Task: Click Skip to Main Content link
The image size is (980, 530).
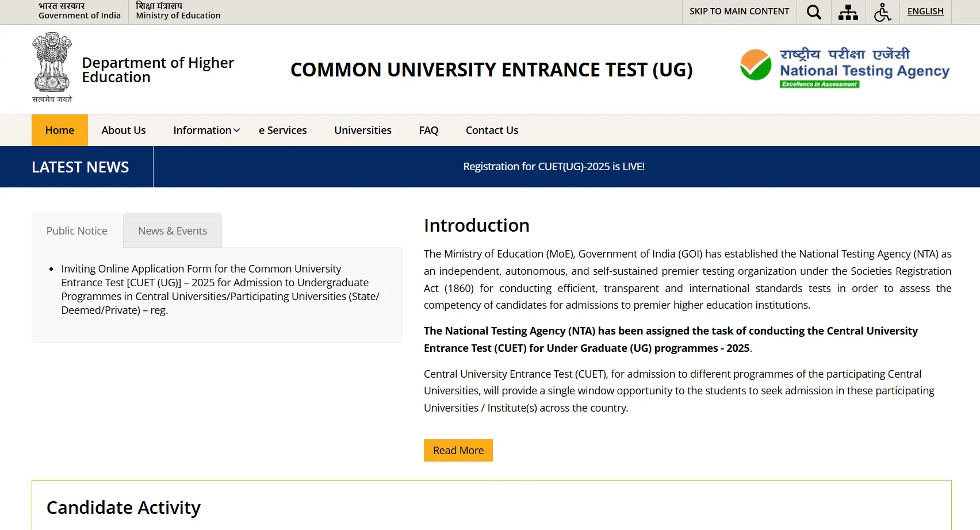Action: click(739, 11)
